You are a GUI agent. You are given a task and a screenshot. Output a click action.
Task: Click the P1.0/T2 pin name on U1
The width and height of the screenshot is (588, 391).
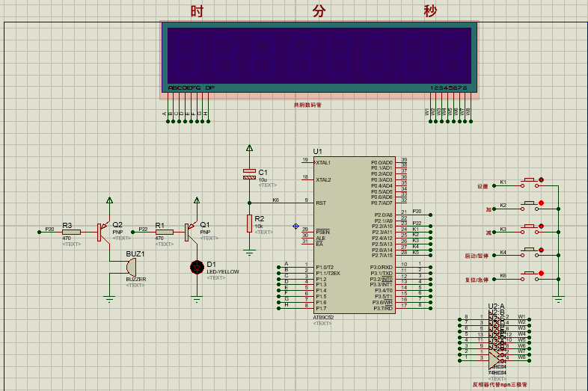pos(325,268)
